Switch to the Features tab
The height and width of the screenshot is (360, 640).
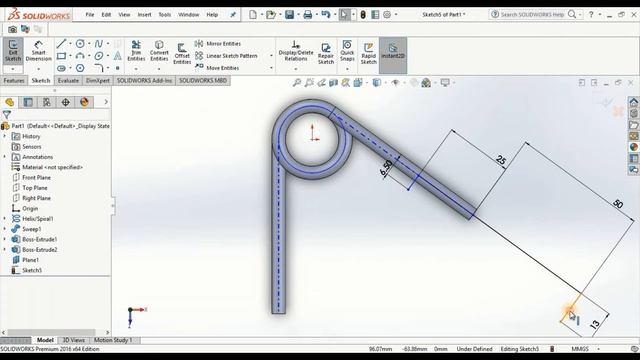(x=14, y=80)
